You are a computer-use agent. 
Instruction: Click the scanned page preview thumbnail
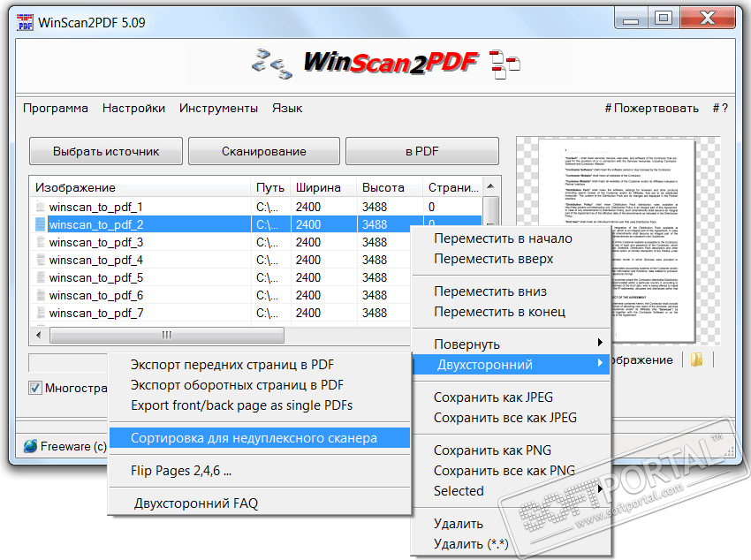click(x=617, y=240)
